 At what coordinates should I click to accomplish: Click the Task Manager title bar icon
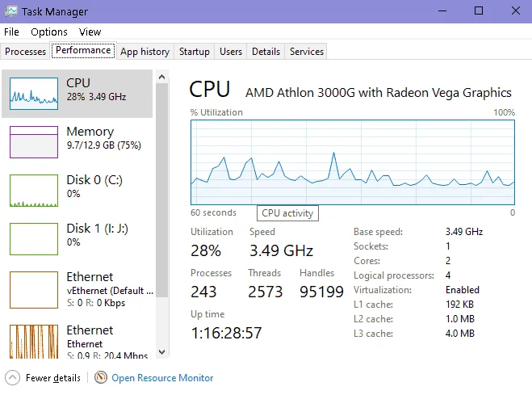click(10, 11)
